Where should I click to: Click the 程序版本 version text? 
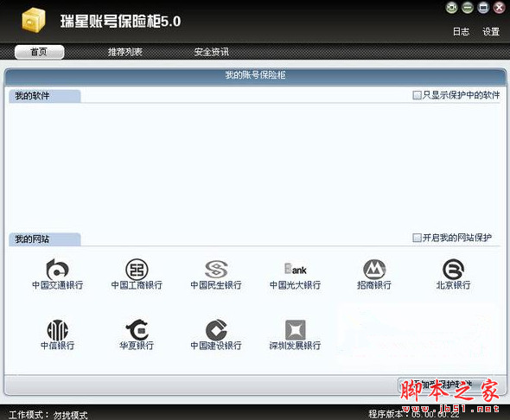[x=414, y=414]
